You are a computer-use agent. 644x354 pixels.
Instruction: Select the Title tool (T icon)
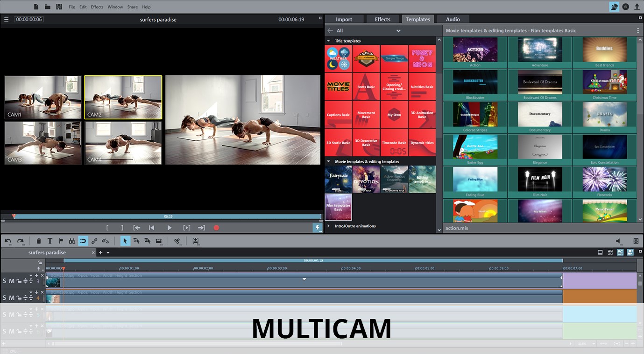click(x=50, y=240)
